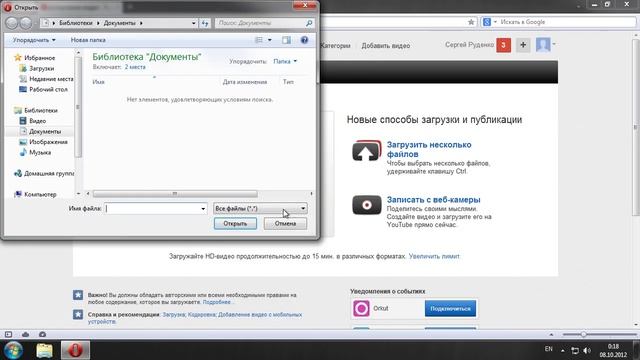
Task: Open the file explorer taskbar icon
Action: pos(44,350)
